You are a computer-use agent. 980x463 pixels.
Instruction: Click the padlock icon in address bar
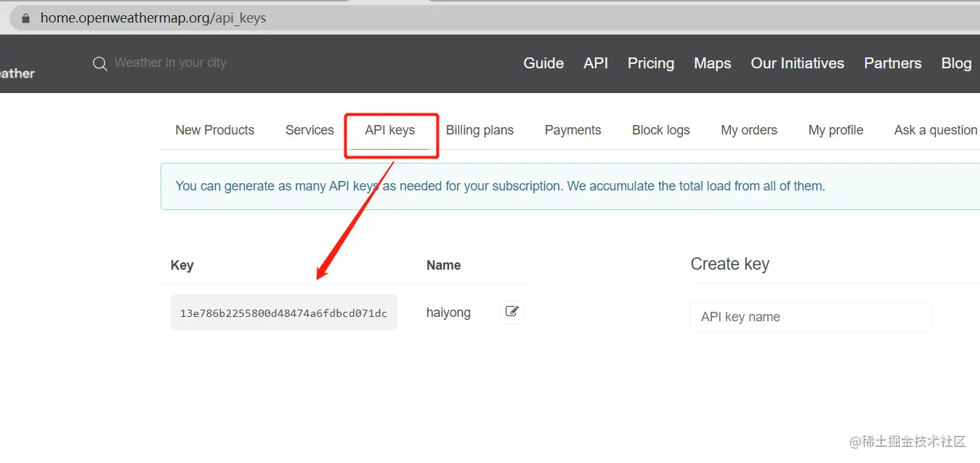[26, 18]
